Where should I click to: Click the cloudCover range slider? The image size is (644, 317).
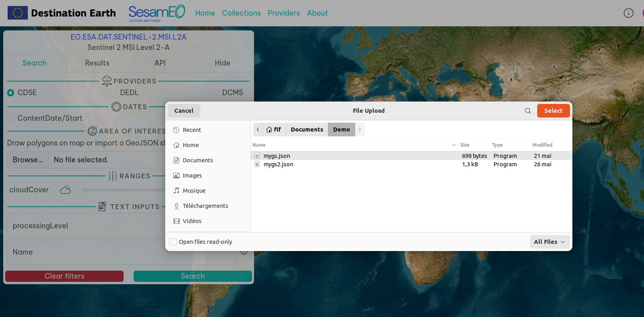[123, 190]
